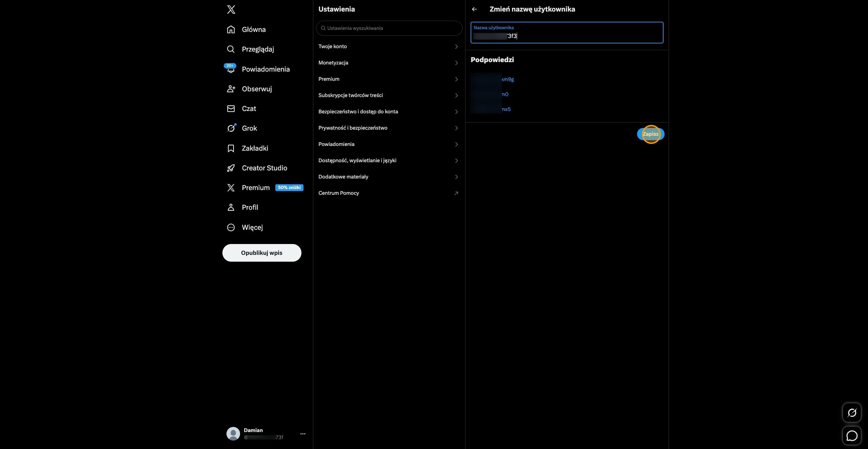Click the Zapisz save button
Image resolution: width=868 pixels, height=449 pixels.
tap(651, 134)
